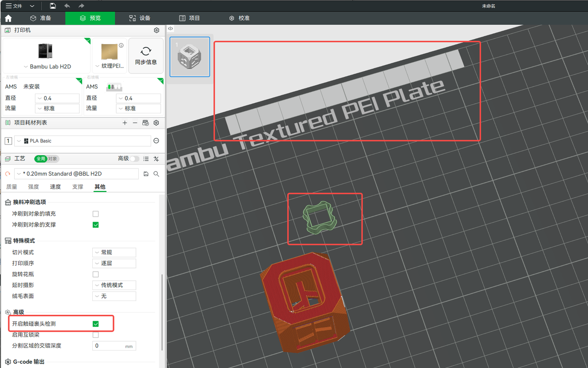The width and height of the screenshot is (588, 368).
Task: Select plate 1 thumbnail
Action: [190, 56]
